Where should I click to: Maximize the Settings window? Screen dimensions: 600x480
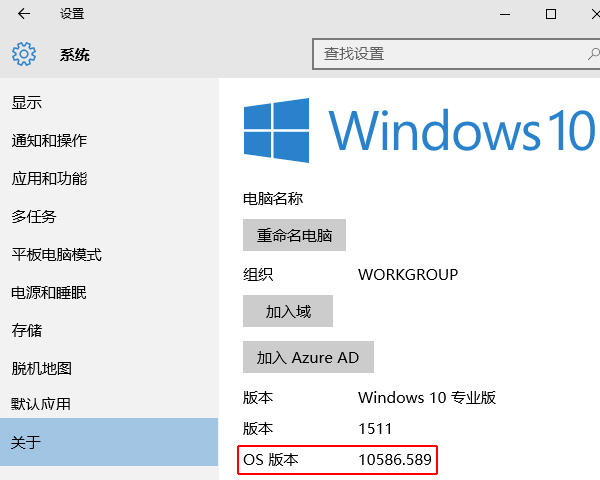tap(551, 14)
